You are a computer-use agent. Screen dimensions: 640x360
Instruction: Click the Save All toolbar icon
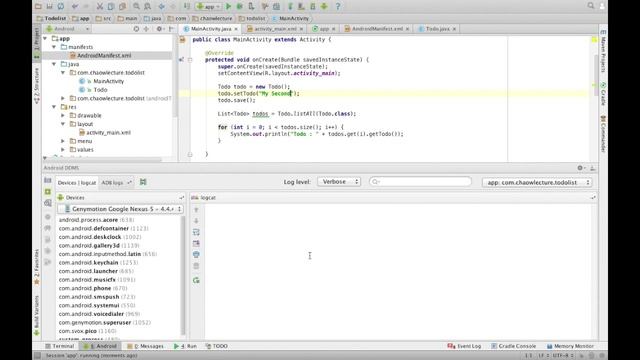49,7
